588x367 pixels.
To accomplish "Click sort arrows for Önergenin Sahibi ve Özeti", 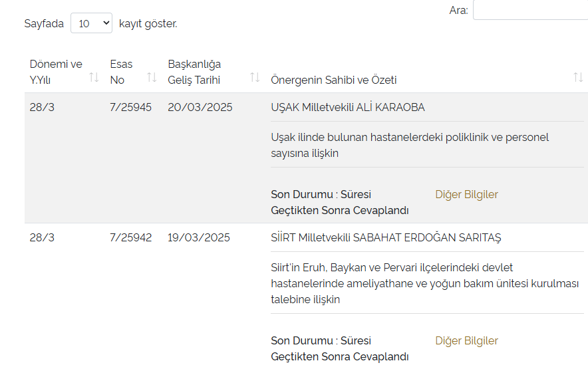I will pos(577,78).
